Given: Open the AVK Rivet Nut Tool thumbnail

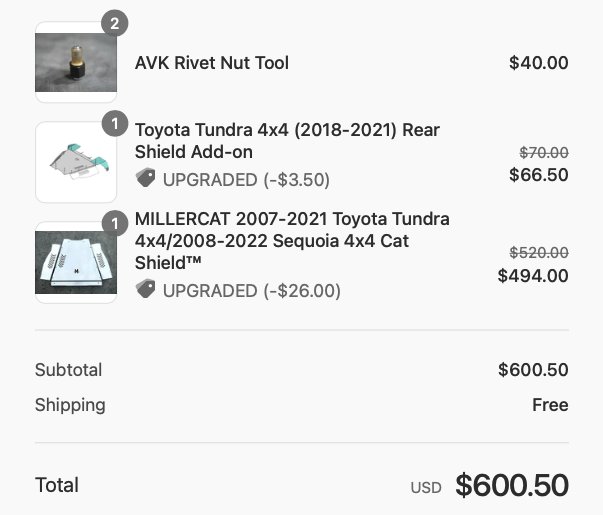Looking at the screenshot, I should pyautogui.click(x=76, y=62).
